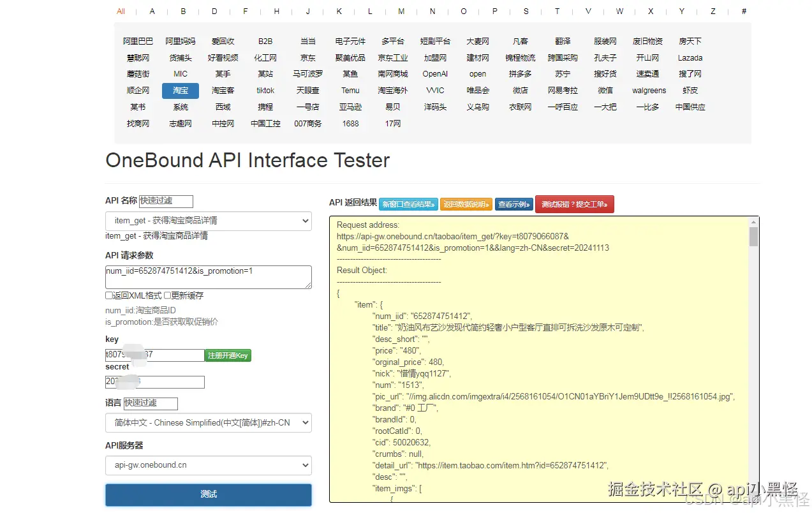Click the 语言 quick filter field

pos(151,404)
